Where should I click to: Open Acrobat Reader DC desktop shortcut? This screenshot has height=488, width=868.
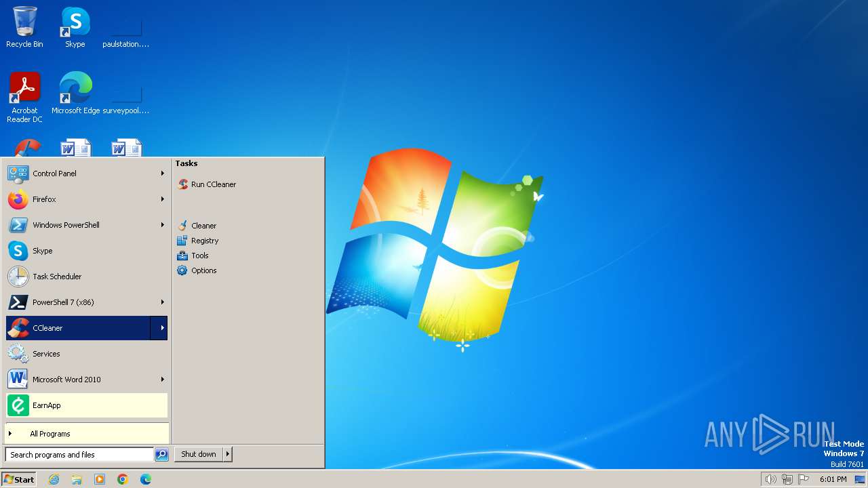pyautogui.click(x=24, y=97)
